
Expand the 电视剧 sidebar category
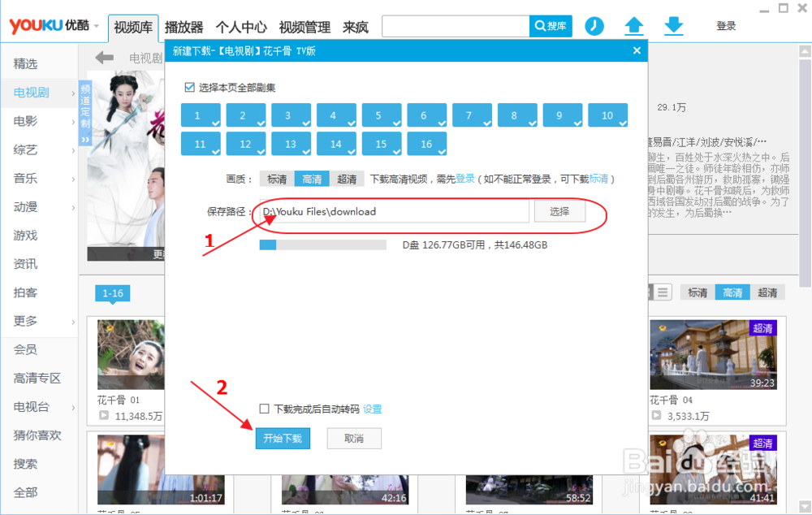point(32,93)
